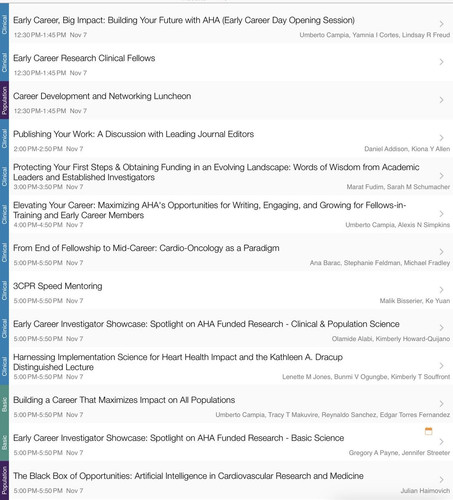Open 'Protecting Your First Steps' session title
This screenshot has height=500, width=453.
[x=216, y=172]
